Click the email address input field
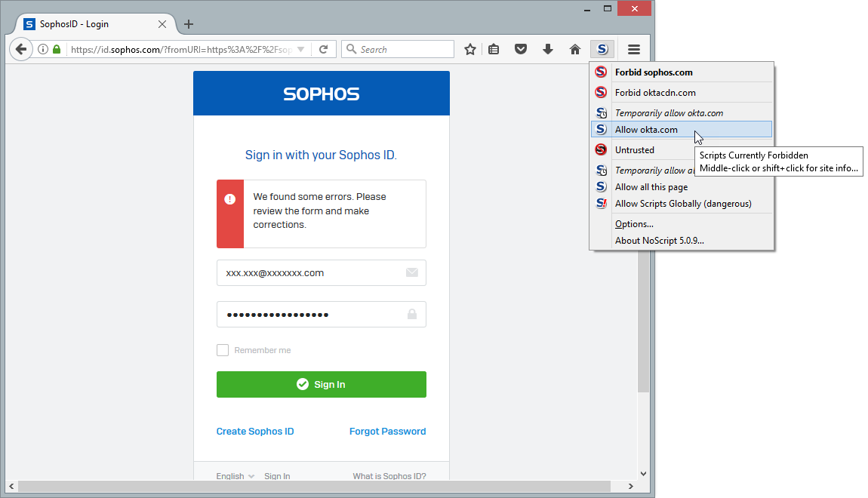 point(321,273)
